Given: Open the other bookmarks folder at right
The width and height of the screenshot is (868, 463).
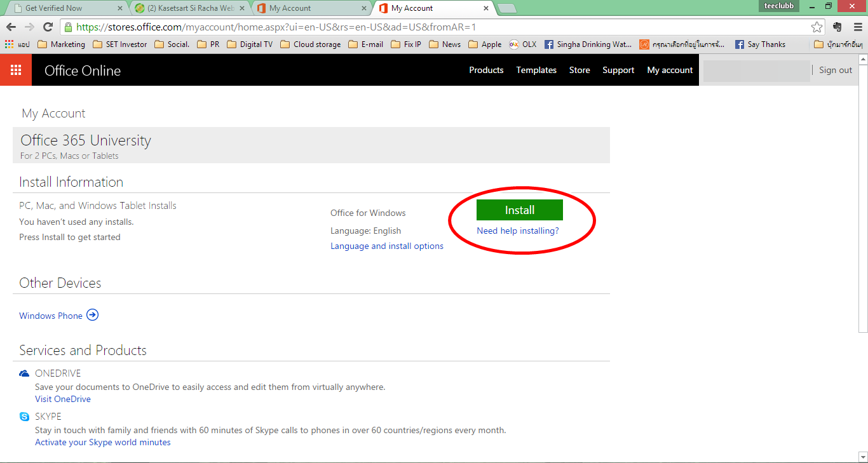Looking at the screenshot, I should tap(838, 44).
